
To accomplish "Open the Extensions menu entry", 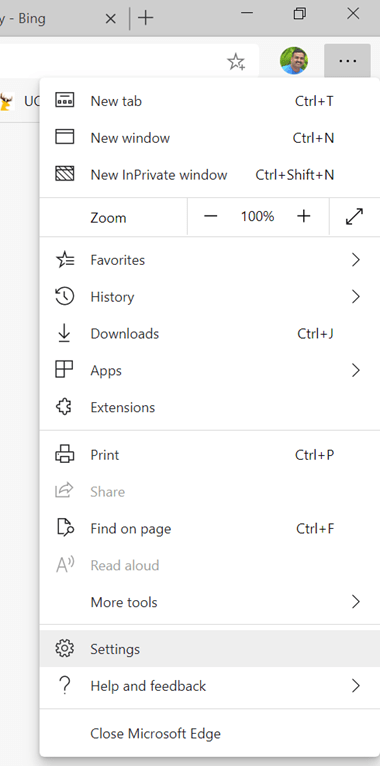I will [x=210, y=407].
